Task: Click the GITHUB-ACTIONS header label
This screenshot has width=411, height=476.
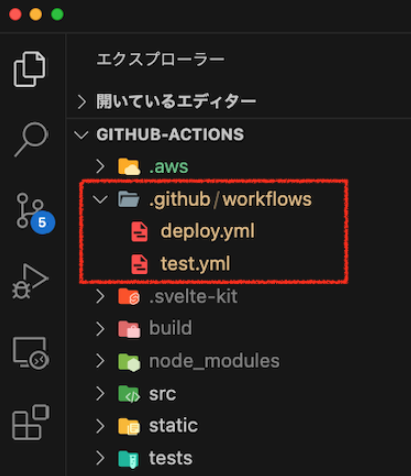Action: point(170,135)
